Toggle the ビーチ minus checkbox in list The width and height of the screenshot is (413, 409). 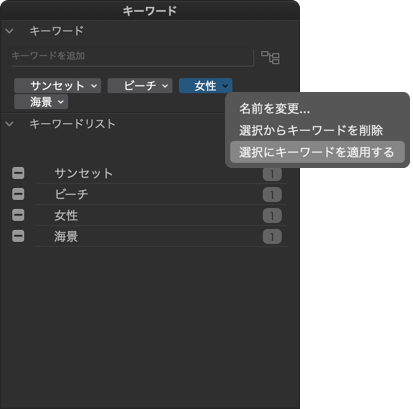coord(18,194)
